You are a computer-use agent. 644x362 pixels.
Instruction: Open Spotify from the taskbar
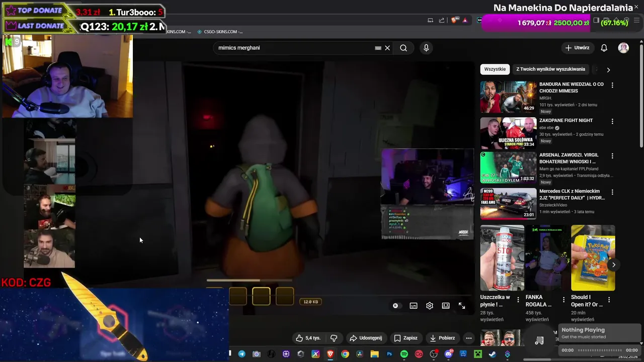point(404,354)
